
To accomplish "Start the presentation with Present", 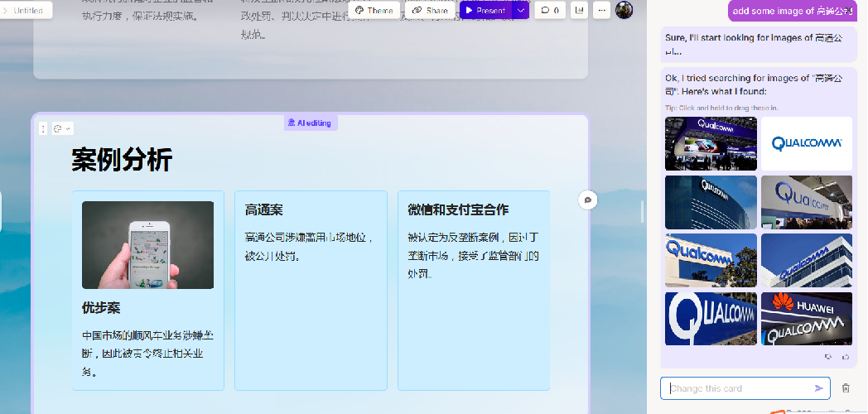I will click(x=485, y=11).
